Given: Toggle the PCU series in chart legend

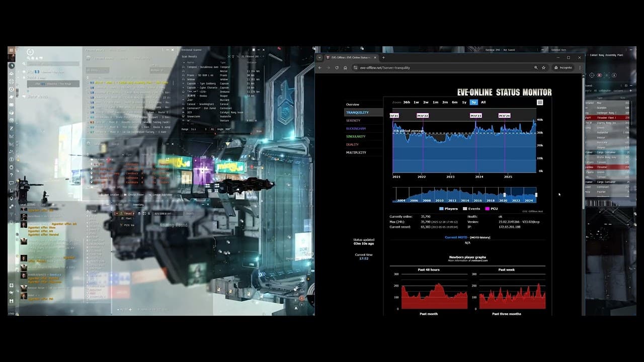Looking at the screenshot, I should [492, 209].
